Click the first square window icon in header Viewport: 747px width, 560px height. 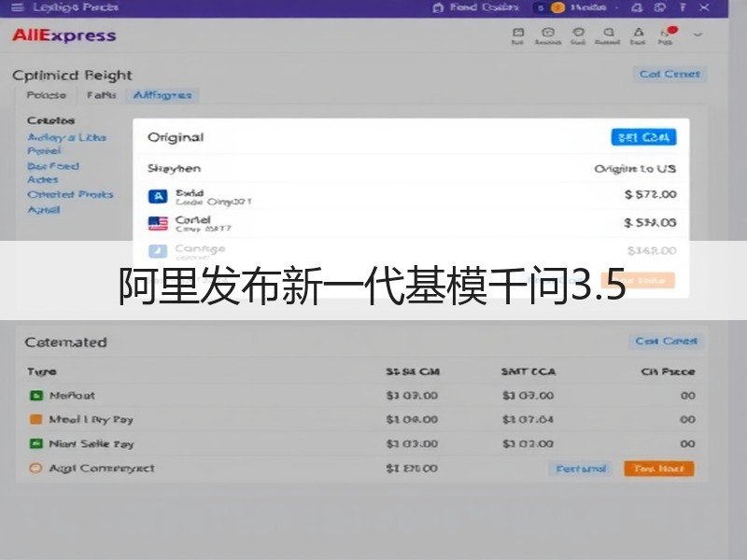(x=518, y=33)
